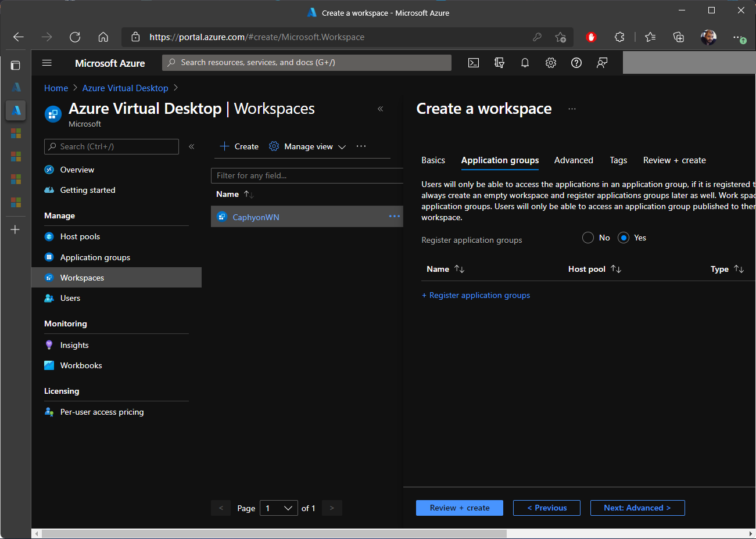Click the left menu Search (Ctrl+/) field
756x539 pixels.
112,146
